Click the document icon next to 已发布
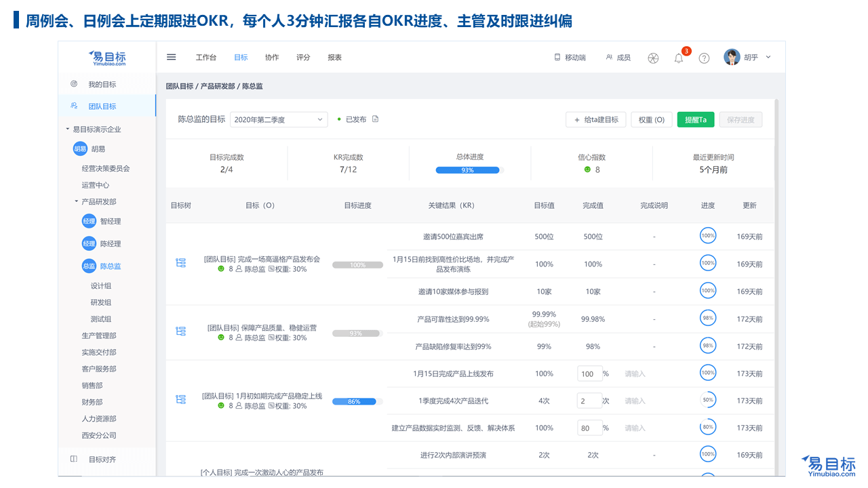The width and height of the screenshot is (868, 488). pyautogui.click(x=375, y=119)
